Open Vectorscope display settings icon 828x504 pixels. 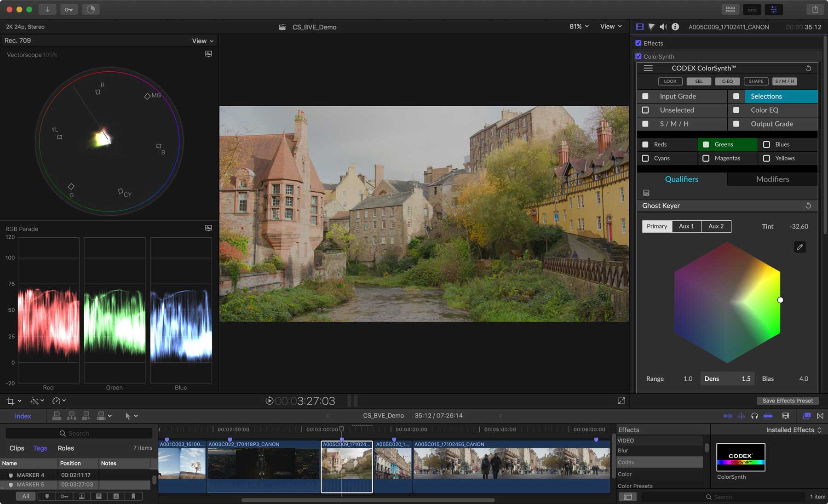208,54
